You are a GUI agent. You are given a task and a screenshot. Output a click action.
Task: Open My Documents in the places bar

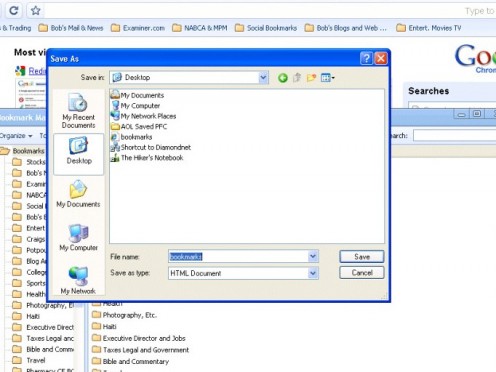point(78,194)
